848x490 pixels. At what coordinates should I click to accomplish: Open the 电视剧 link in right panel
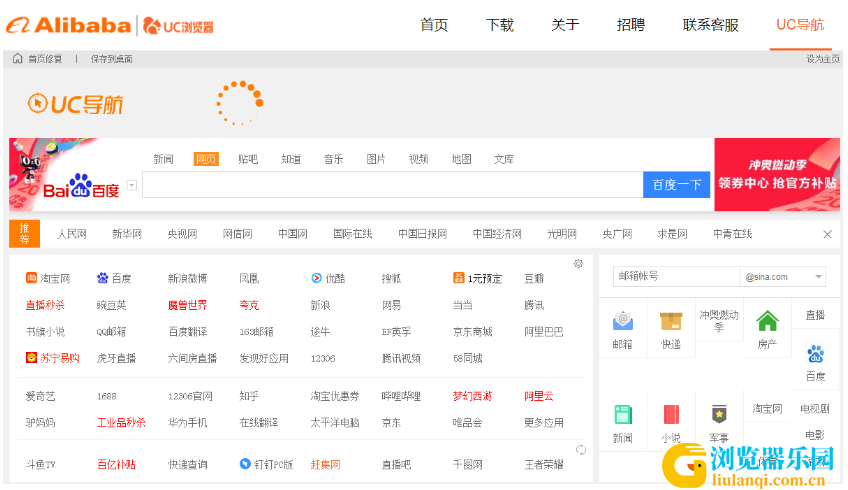815,409
